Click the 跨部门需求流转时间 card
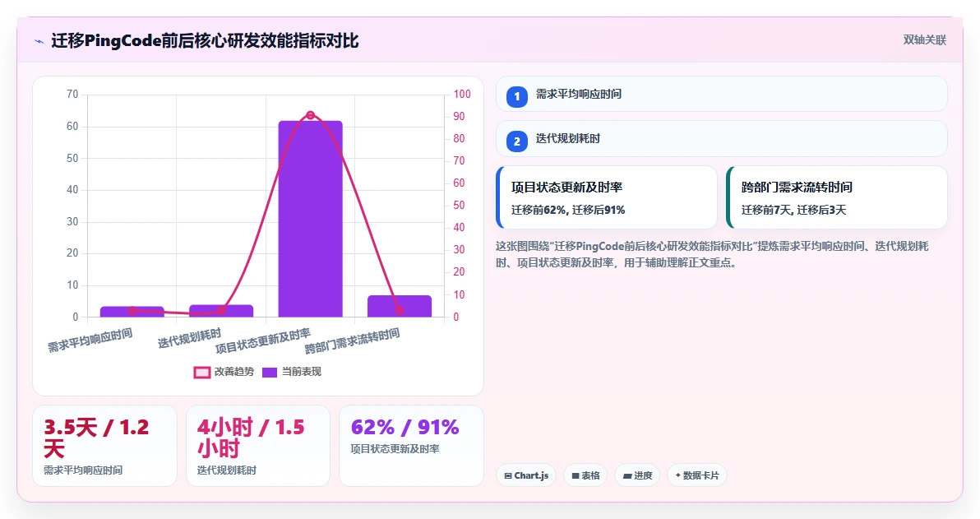 [x=837, y=197]
